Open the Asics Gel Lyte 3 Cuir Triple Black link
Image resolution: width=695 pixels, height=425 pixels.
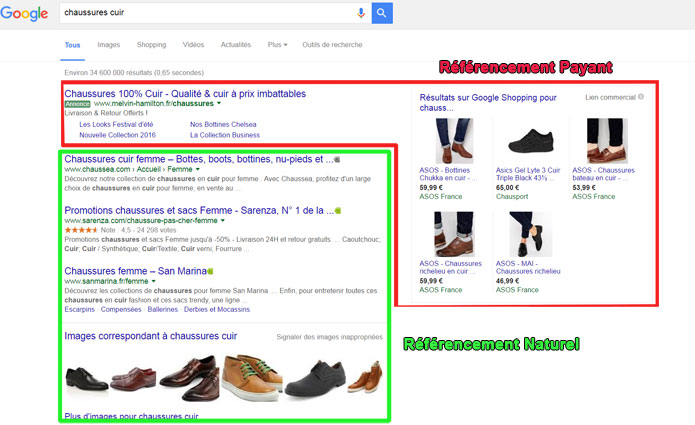coord(527,174)
